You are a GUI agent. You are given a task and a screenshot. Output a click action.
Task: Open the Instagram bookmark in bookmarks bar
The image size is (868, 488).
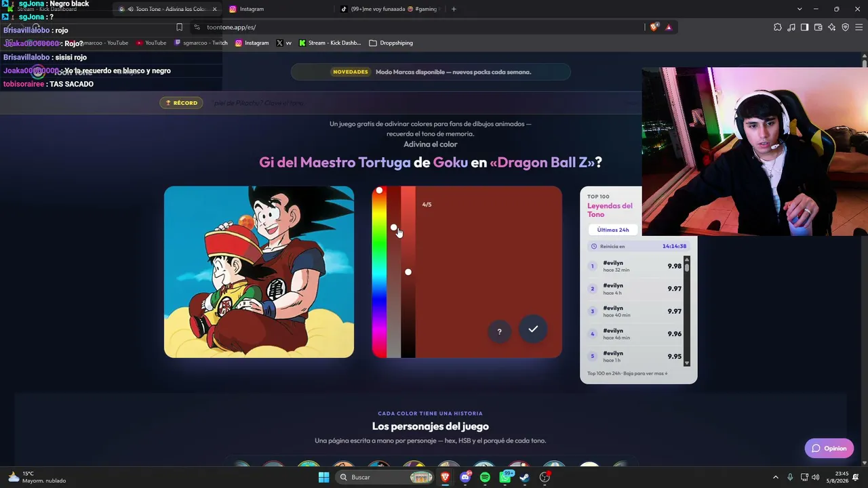[x=252, y=43]
